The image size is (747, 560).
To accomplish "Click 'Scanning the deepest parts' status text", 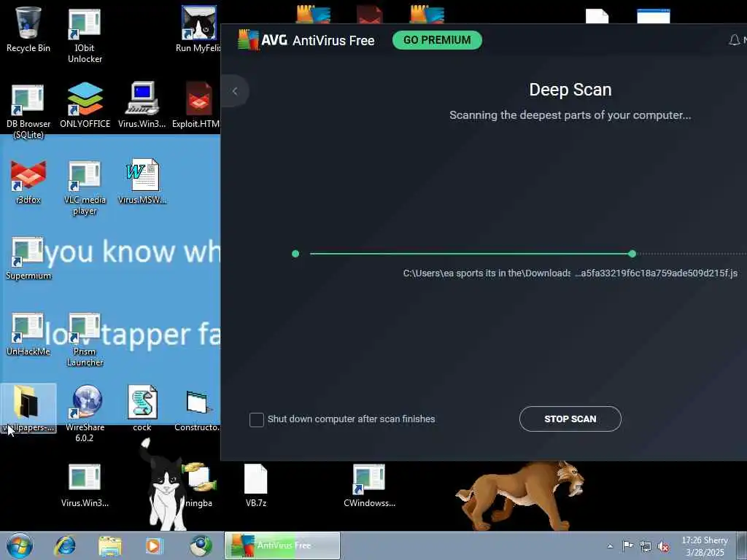I will 570,115.
